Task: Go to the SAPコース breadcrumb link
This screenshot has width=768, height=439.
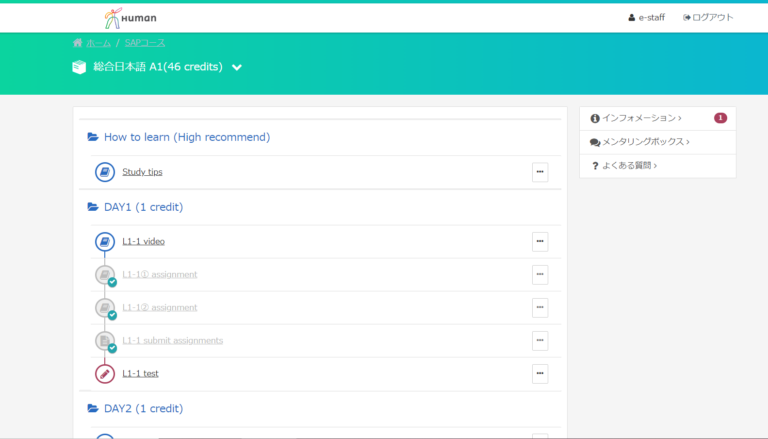Action: point(145,43)
